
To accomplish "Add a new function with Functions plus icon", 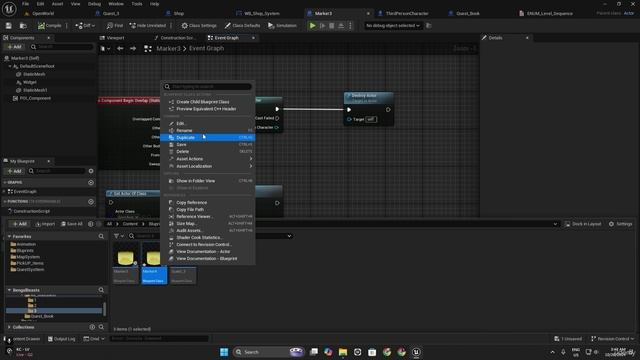I will point(91,202).
